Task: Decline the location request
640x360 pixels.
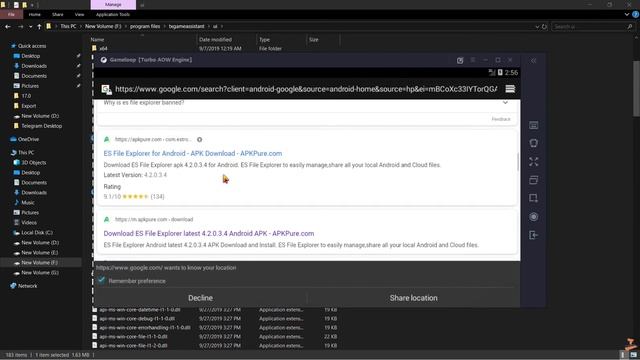Action: [200, 298]
